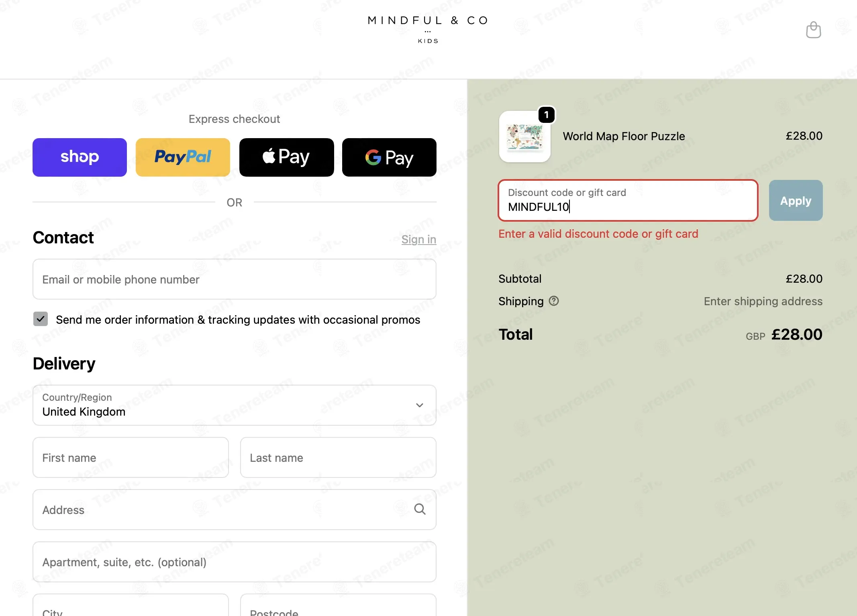Click the Apartment, suite optional field
Viewport: 857px width, 616px height.
click(x=235, y=562)
